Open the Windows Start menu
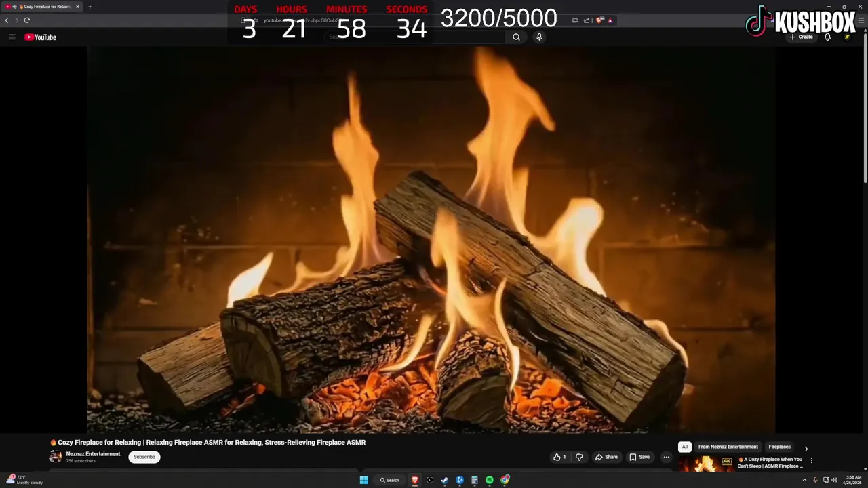 point(364,480)
